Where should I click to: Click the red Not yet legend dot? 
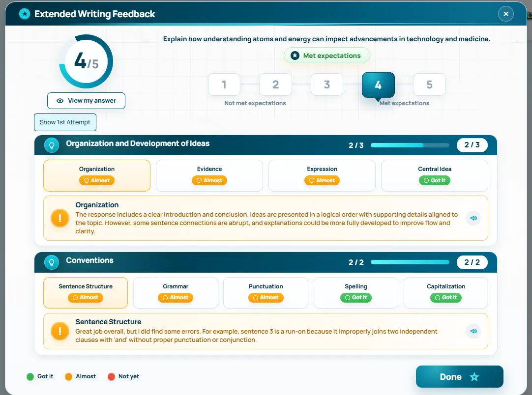pyautogui.click(x=111, y=377)
